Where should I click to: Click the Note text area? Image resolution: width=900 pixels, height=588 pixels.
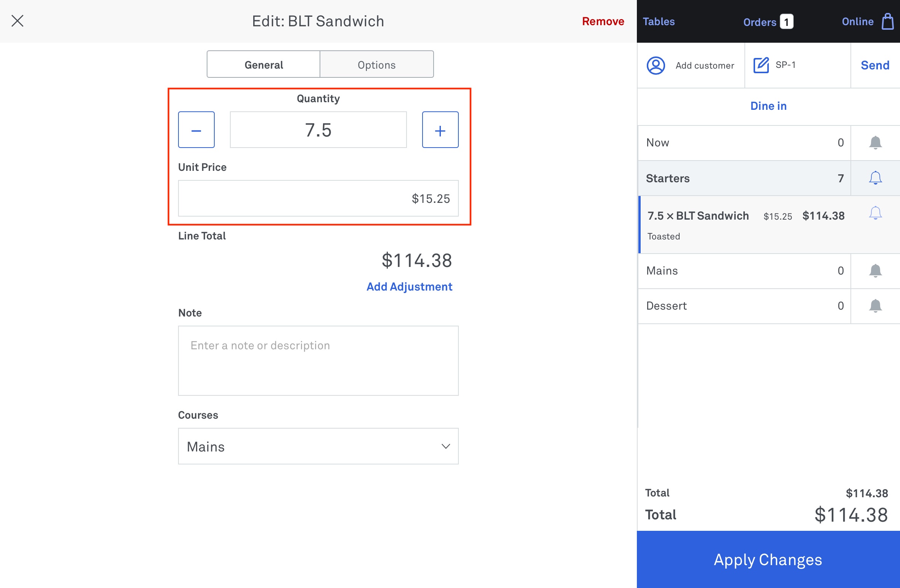pos(318,361)
